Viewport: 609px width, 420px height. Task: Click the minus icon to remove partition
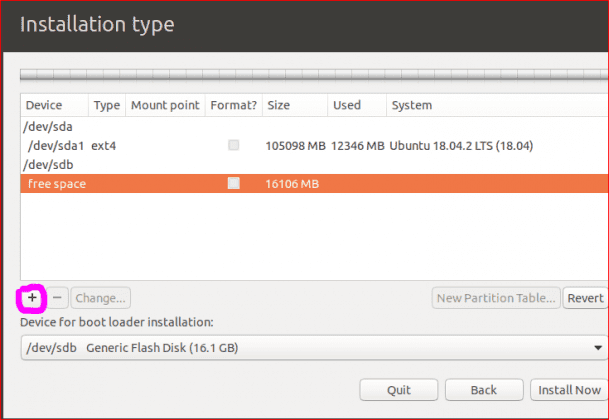57,297
